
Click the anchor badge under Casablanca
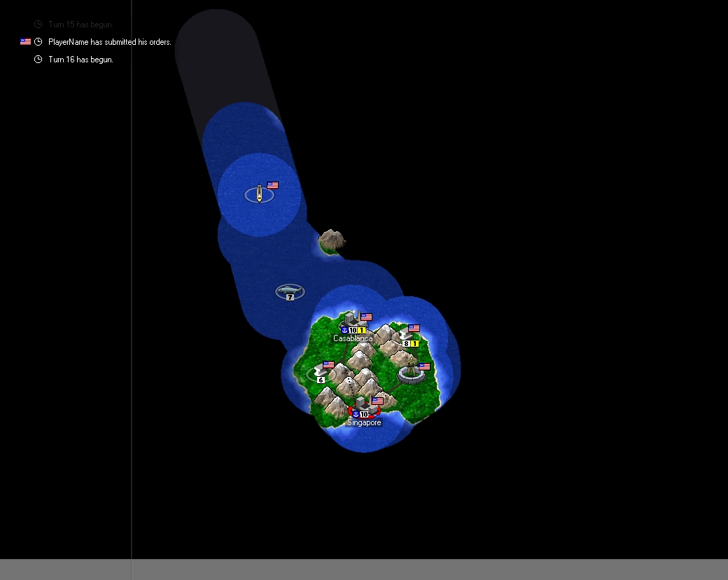[344, 330]
